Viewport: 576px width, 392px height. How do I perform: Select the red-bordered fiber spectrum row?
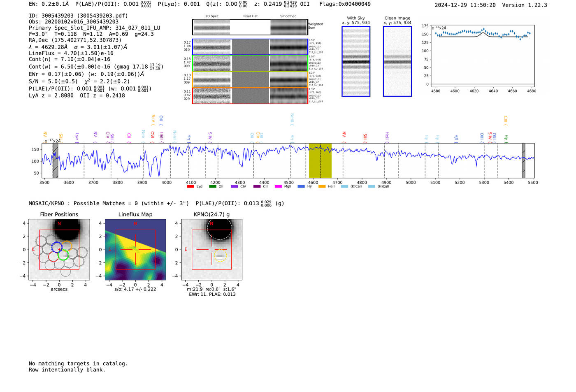250,95
